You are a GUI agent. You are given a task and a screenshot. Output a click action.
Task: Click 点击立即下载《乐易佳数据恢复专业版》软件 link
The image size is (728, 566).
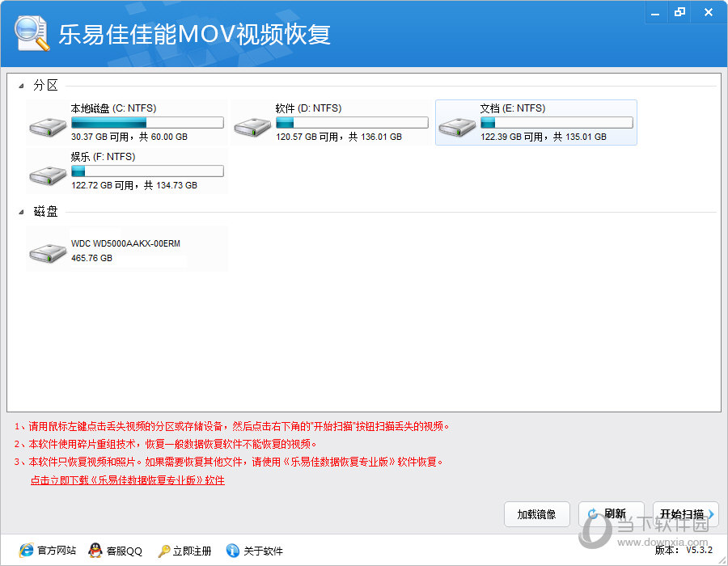click(128, 480)
